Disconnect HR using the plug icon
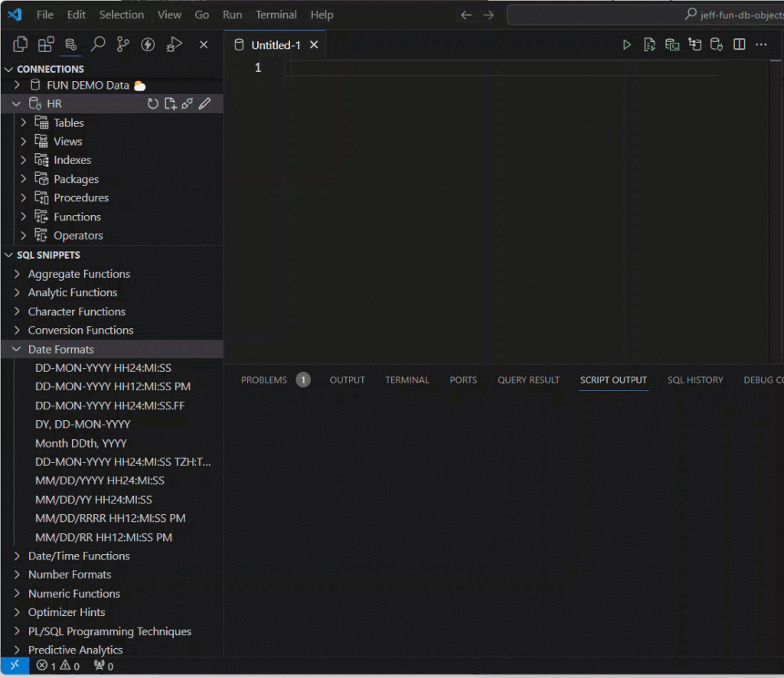Viewport: 784px width, 678px height. pyautogui.click(x=187, y=103)
